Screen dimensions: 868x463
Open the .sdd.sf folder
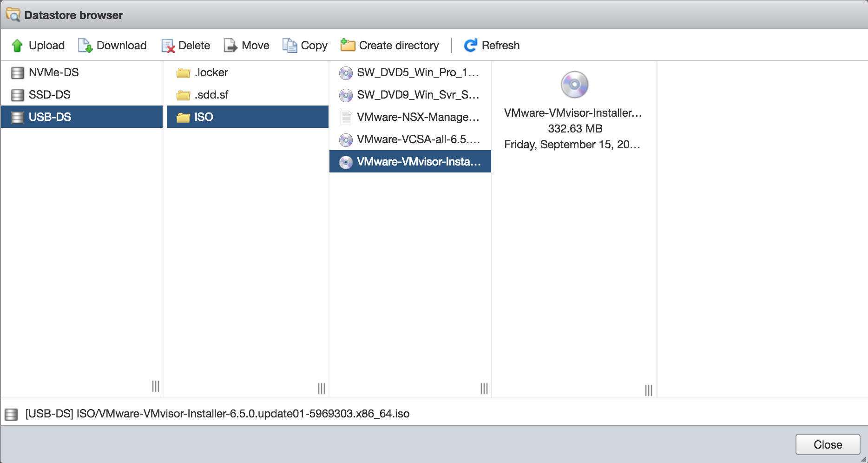coord(248,95)
